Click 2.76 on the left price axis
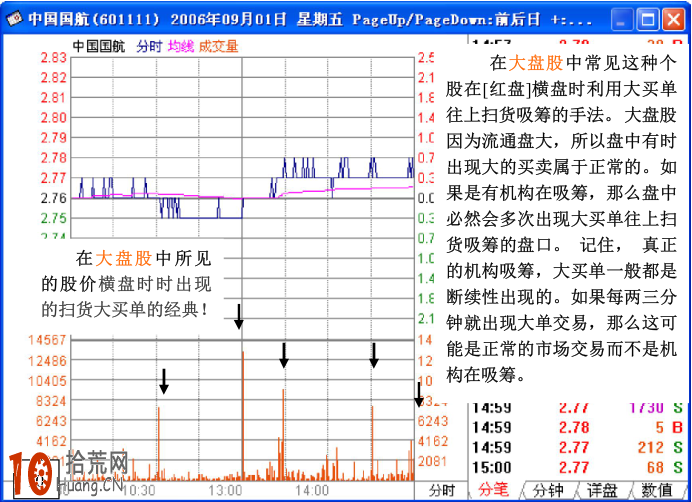This screenshot has width=692, height=502. (53, 198)
